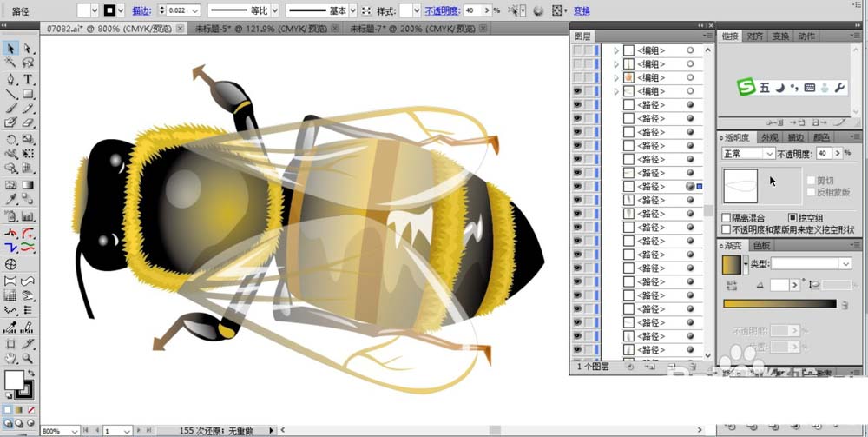Enable the 隔离混合 checkbox
This screenshot has width=868, height=437.
pos(727,218)
